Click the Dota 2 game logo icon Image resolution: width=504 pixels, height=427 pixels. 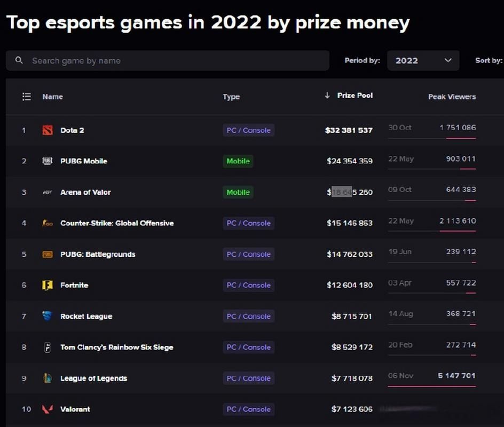(48, 130)
